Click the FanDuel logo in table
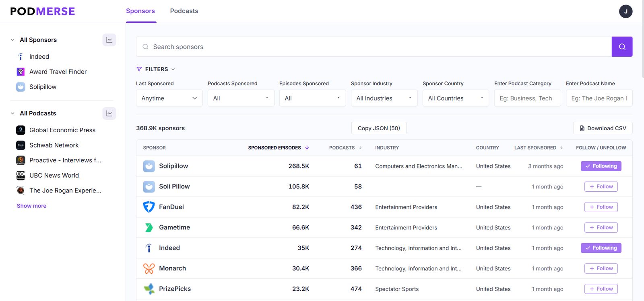This screenshot has width=644, height=301. click(x=149, y=207)
